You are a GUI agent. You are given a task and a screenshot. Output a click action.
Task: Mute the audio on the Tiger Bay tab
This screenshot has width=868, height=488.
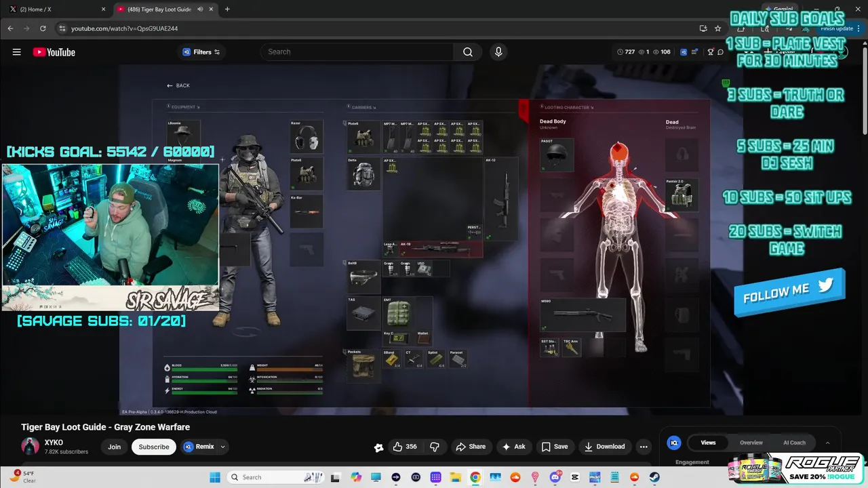(200, 9)
